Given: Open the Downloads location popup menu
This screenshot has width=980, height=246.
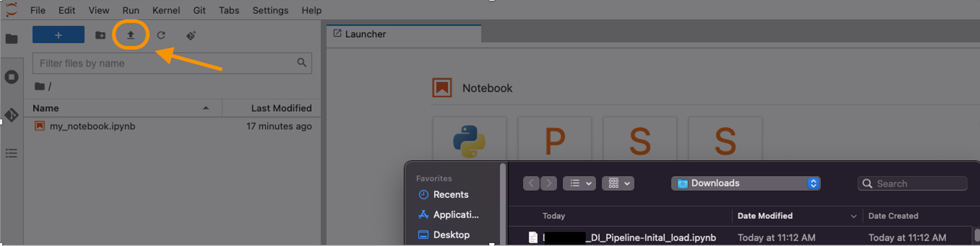Looking at the screenshot, I should pyautogui.click(x=746, y=183).
